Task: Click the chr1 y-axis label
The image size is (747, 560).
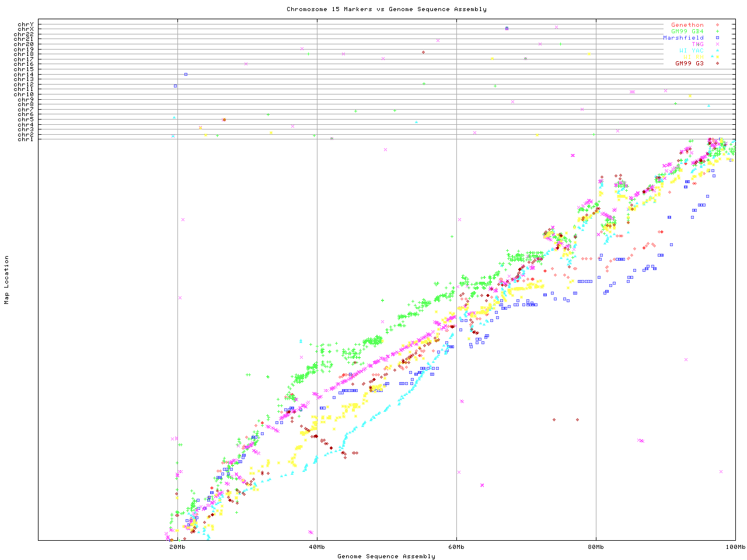Action: click(26, 139)
